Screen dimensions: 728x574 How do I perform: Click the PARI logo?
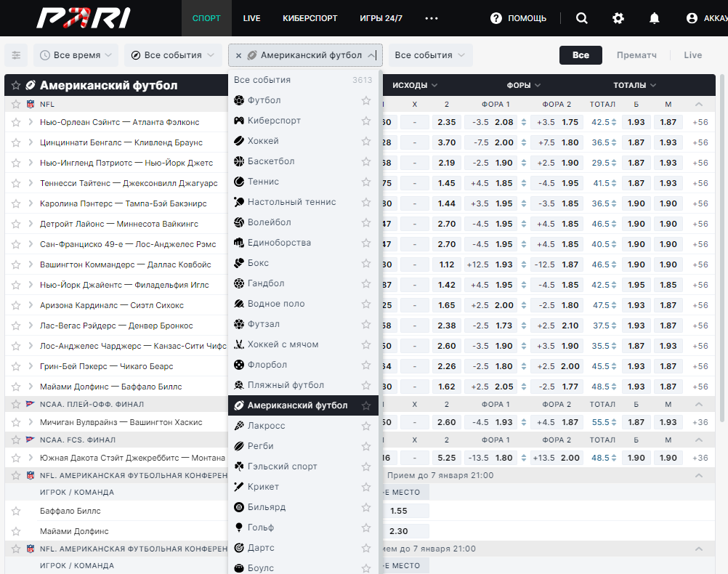pos(84,18)
